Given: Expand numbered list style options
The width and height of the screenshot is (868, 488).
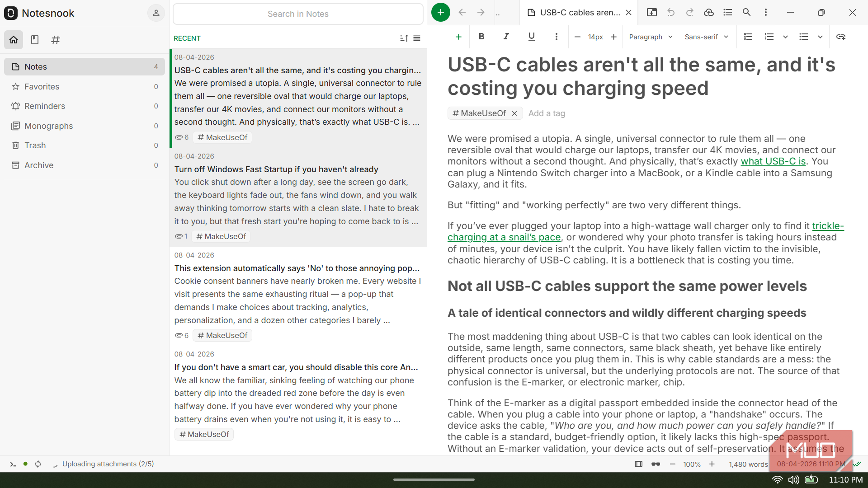Looking at the screenshot, I should pos(786,37).
